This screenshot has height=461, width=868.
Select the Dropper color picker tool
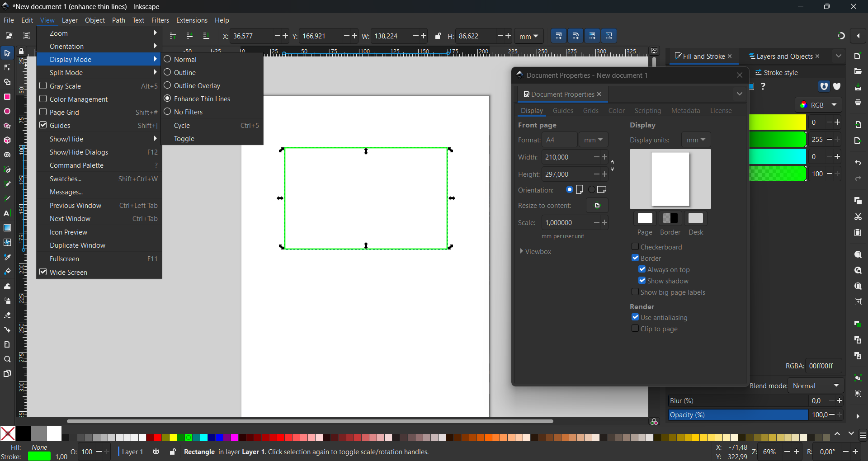click(x=7, y=257)
